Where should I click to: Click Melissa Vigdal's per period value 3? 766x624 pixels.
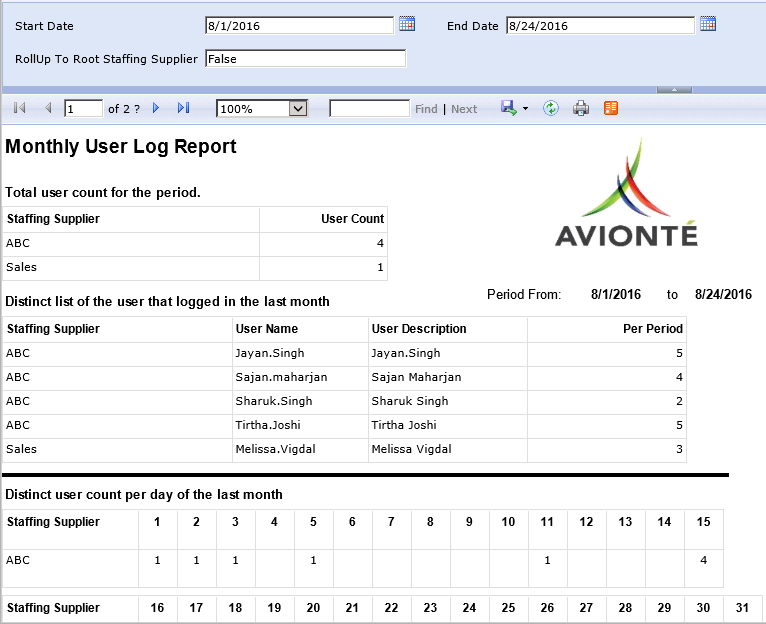[x=679, y=449]
